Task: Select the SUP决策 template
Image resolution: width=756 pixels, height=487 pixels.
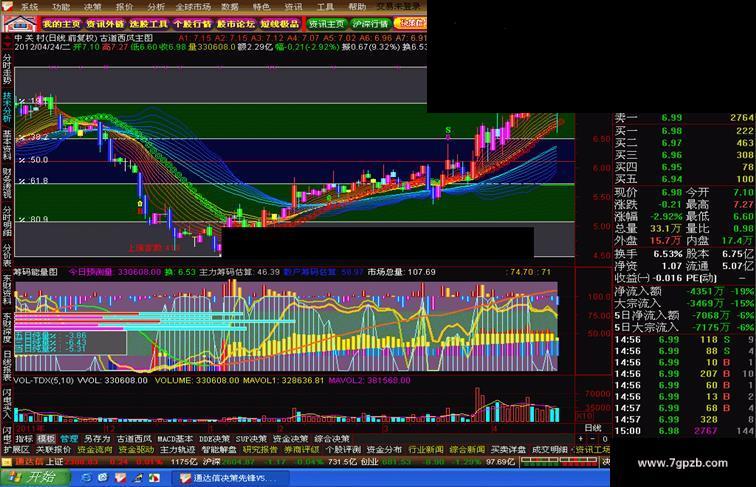Action: coord(251,439)
